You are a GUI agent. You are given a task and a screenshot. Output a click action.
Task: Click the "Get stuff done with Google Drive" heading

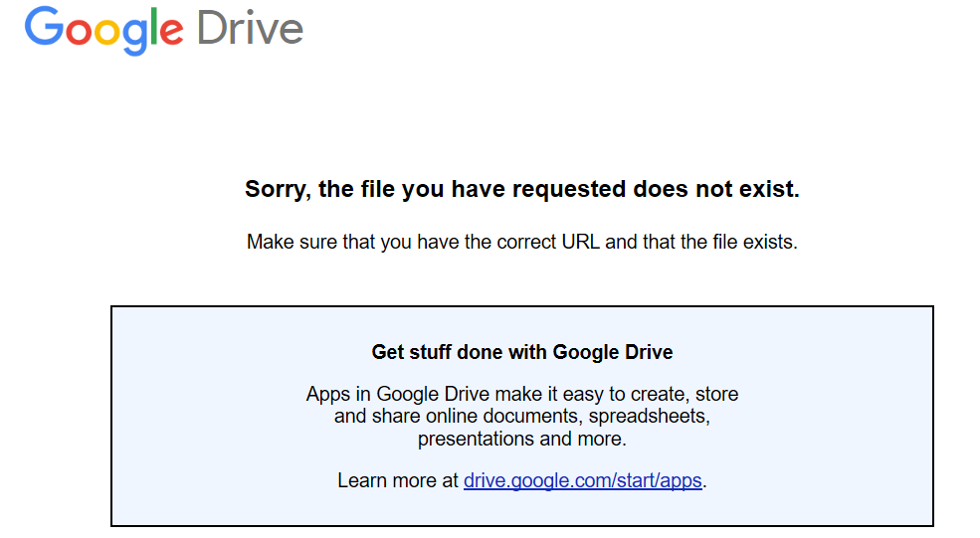tap(521, 352)
